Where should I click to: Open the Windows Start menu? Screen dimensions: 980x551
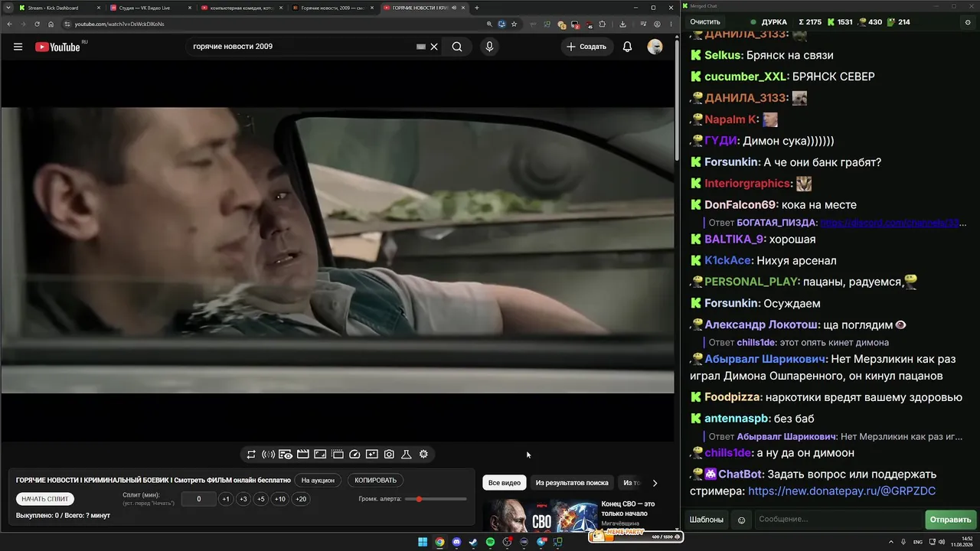[423, 542]
